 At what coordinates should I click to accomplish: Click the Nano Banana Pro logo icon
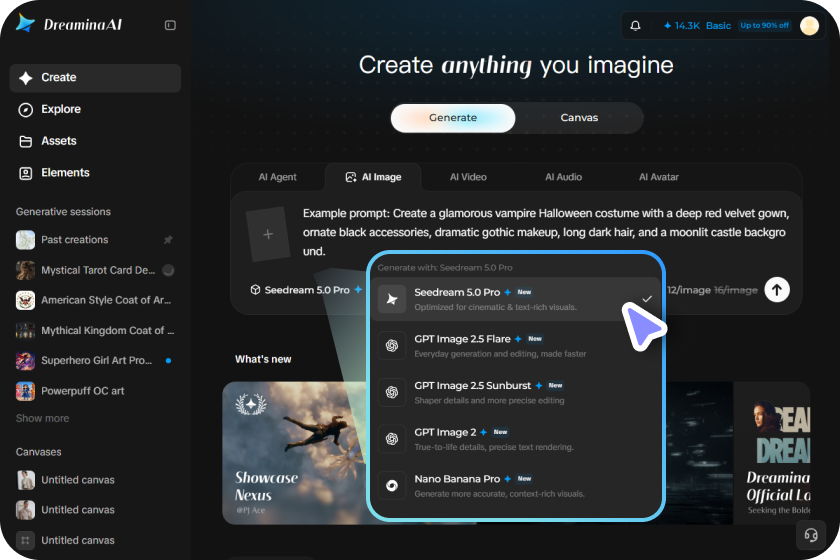392,486
